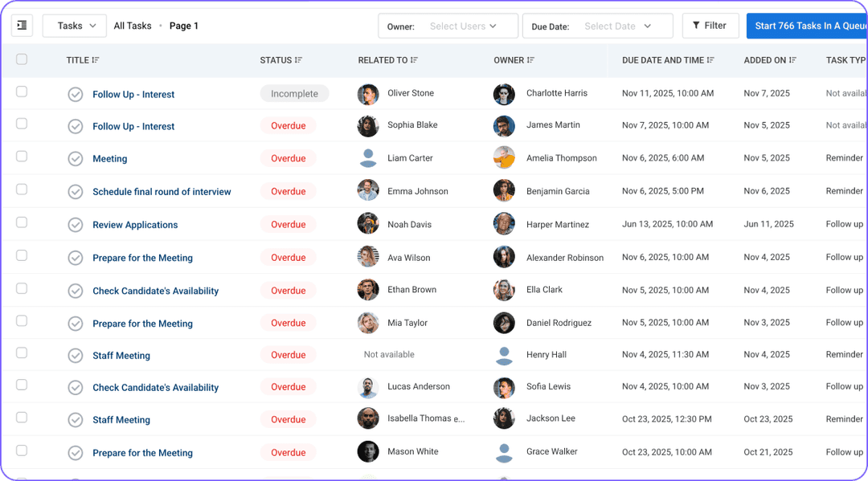Select all tasks with the header checkbox
868x481 pixels.
click(x=22, y=59)
